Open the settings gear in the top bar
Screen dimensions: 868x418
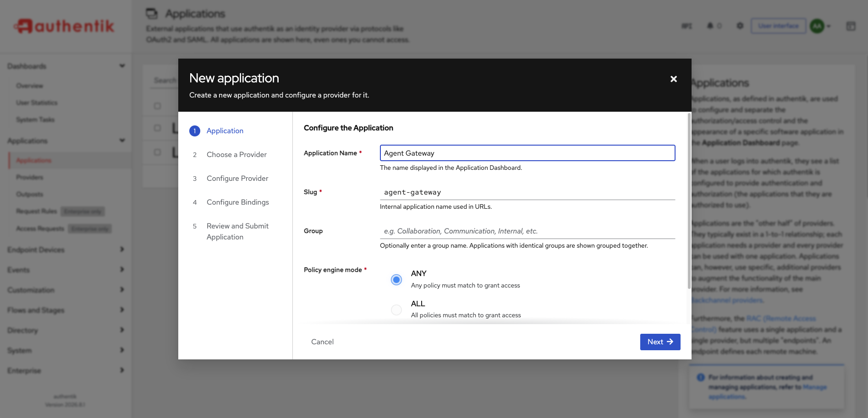(740, 26)
